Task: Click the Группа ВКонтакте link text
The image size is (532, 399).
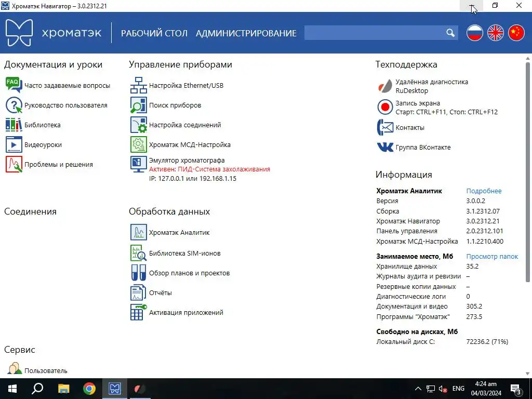Action: (423, 147)
